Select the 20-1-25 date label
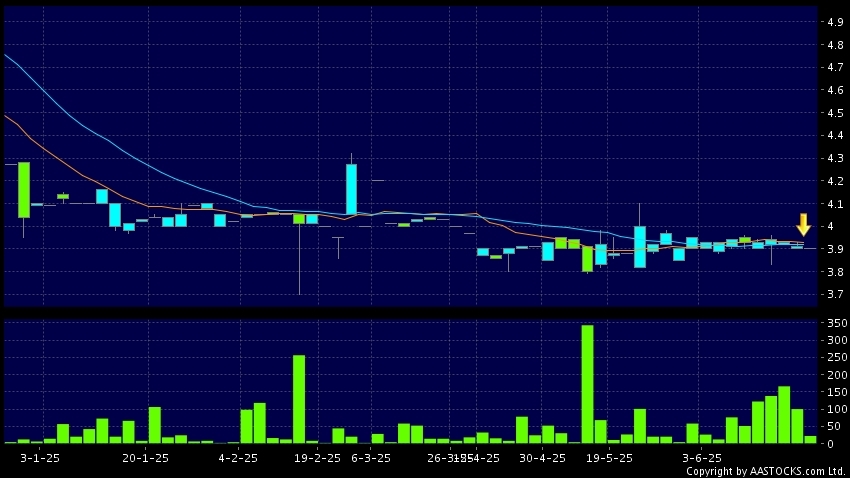850x478 pixels. (145, 458)
